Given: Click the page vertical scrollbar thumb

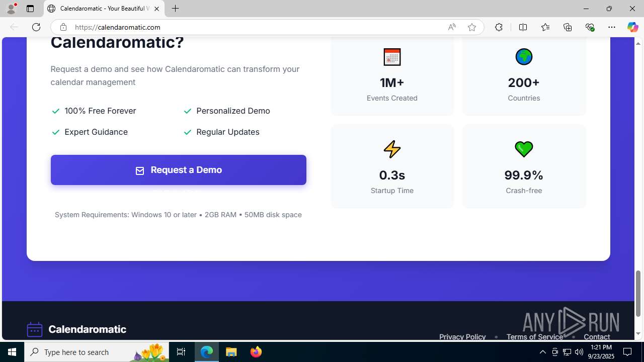Looking at the screenshot, I should click(638, 294).
